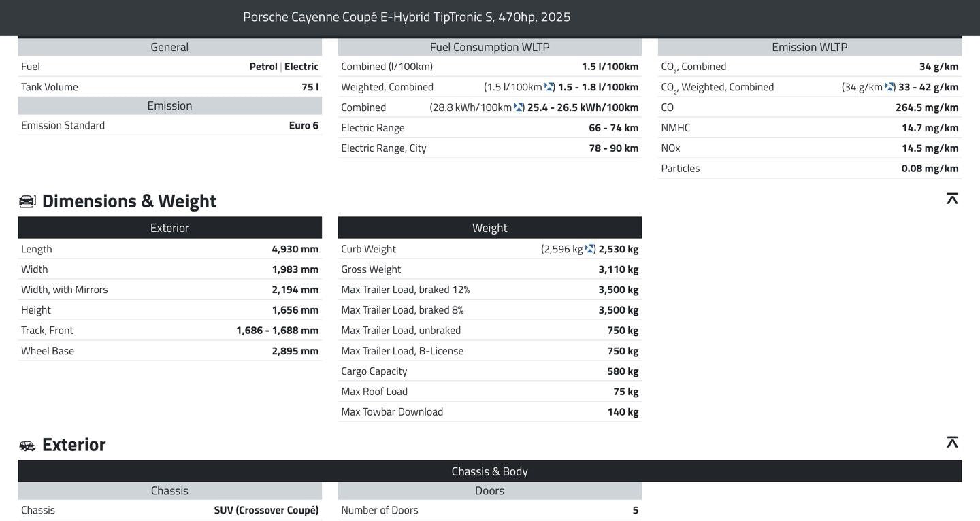The height and width of the screenshot is (521, 980).
Task: Collapse the Dimensions & Weight section heading
Action: coord(129,201)
